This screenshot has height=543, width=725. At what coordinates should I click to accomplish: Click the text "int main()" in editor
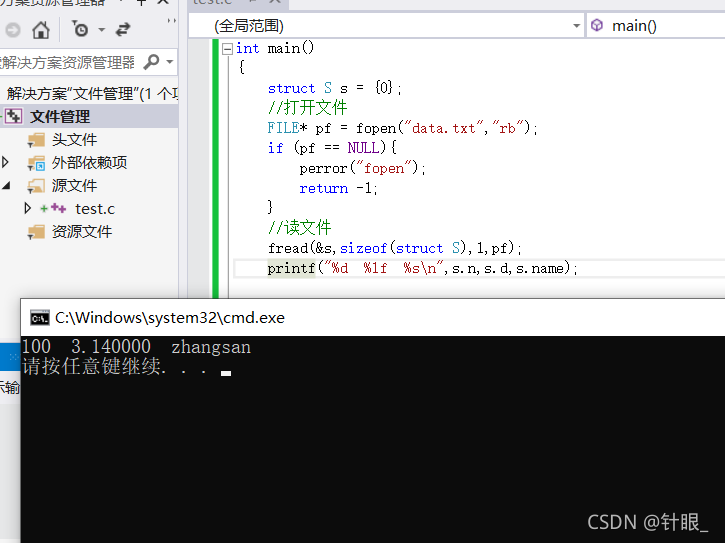click(x=275, y=48)
